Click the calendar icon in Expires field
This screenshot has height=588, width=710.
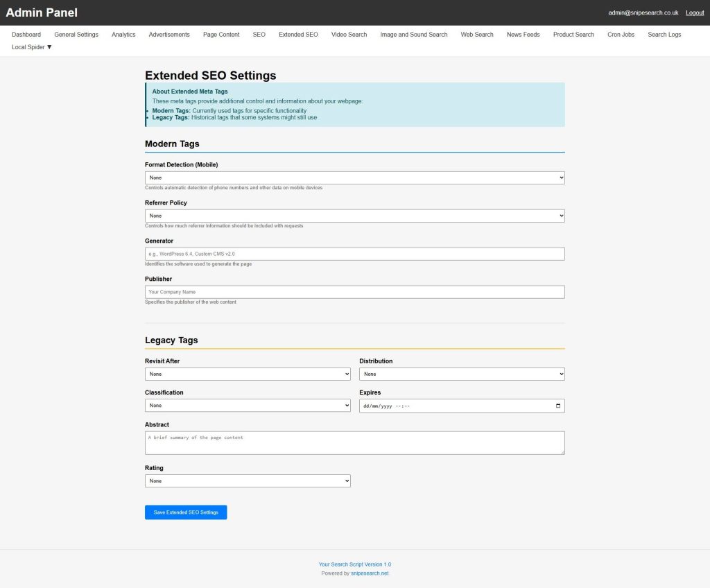tap(558, 406)
